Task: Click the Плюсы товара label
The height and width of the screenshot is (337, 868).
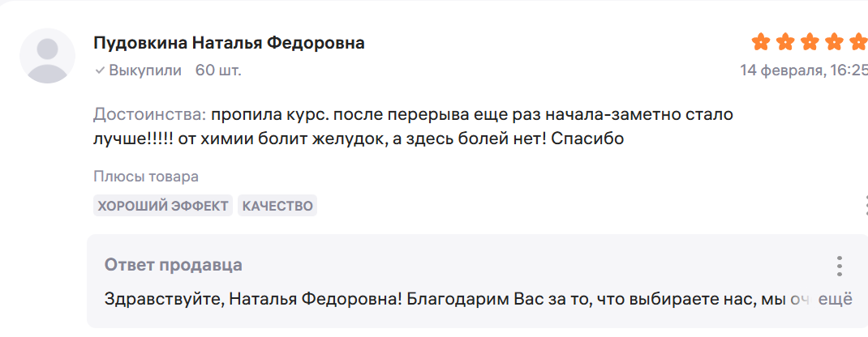Action: tap(146, 177)
